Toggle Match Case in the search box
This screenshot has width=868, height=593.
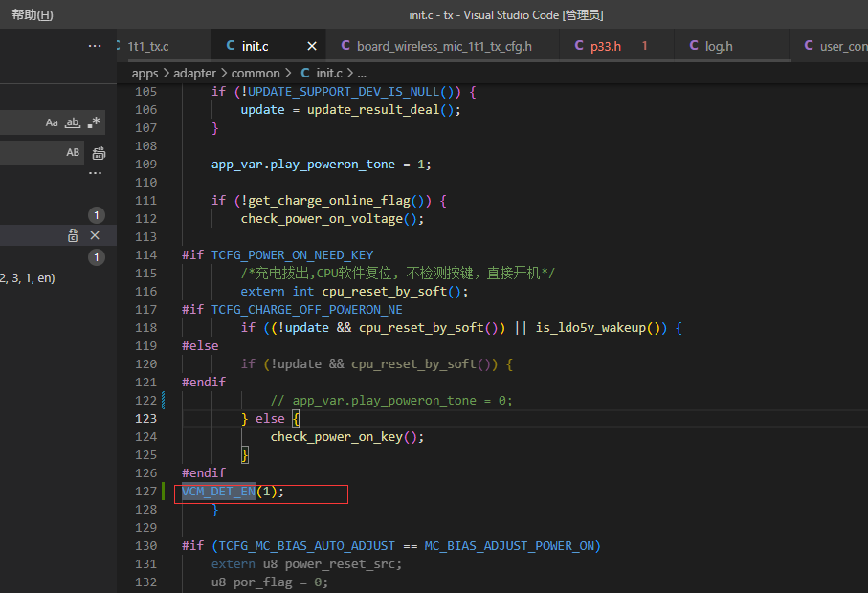click(x=52, y=122)
